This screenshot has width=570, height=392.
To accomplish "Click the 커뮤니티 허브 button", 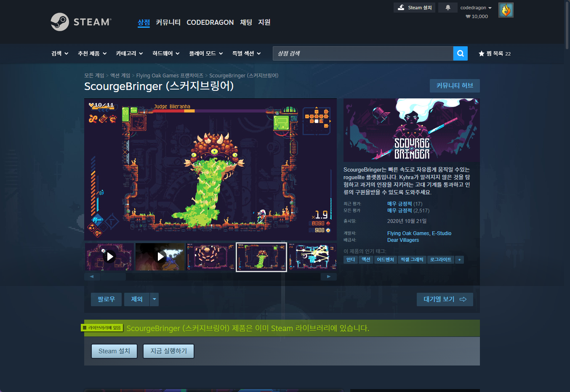I will point(455,86).
